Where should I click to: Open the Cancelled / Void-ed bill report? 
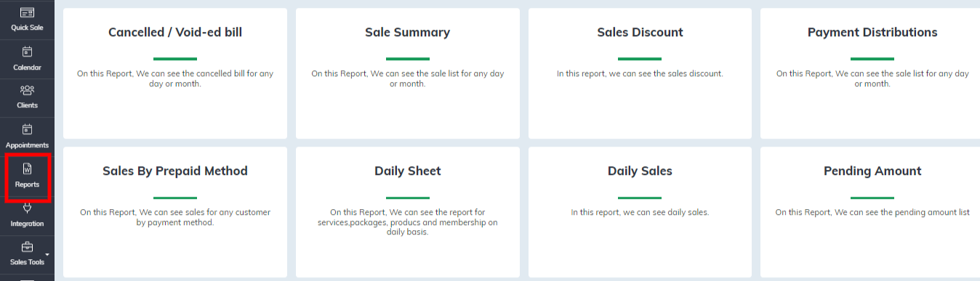(x=175, y=73)
